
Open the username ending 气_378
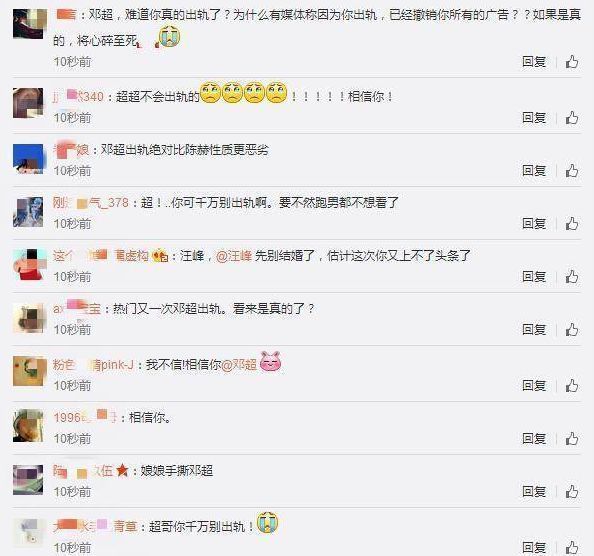tap(91, 203)
